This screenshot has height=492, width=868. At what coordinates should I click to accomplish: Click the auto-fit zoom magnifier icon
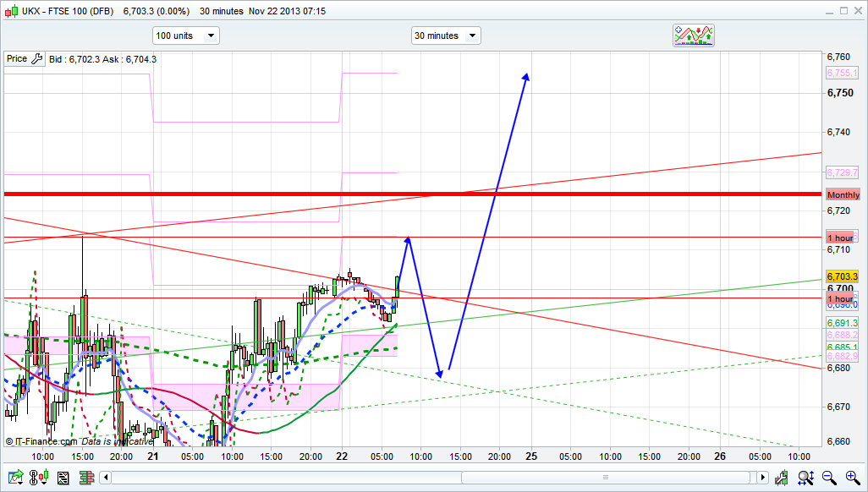[x=806, y=478]
